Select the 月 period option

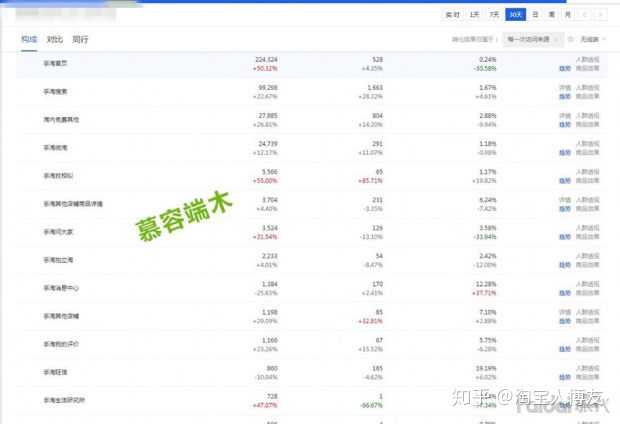coord(568,15)
